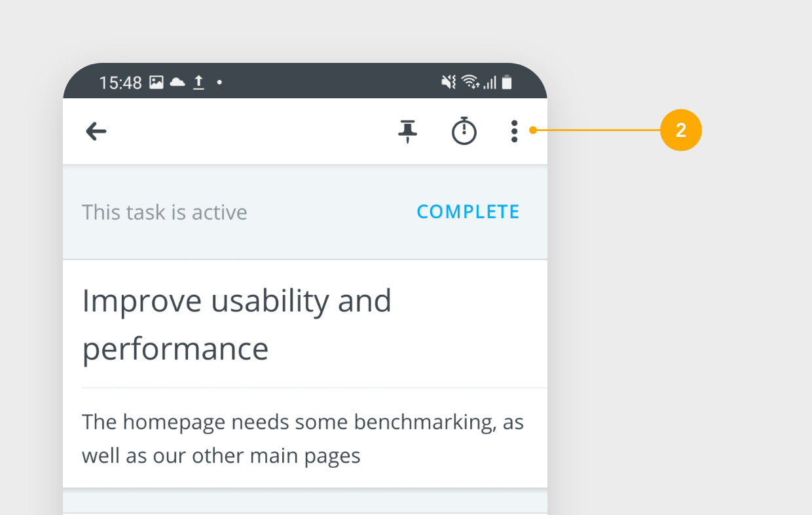Tap the upload notification icon
812x515 pixels.
click(198, 82)
